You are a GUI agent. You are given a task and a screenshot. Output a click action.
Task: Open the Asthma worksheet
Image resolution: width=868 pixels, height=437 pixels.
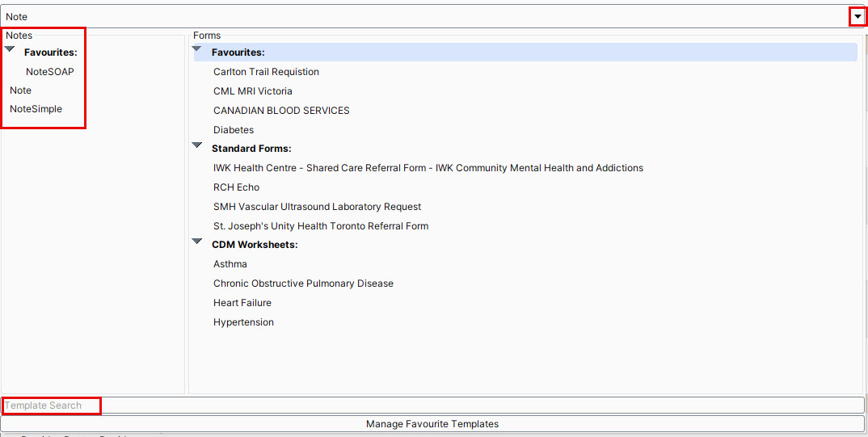click(230, 264)
